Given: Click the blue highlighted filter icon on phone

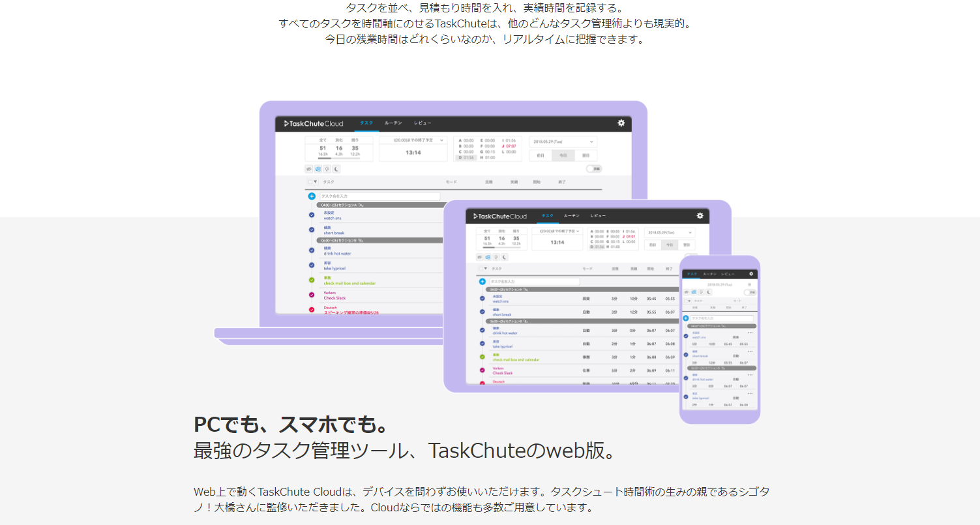Looking at the screenshot, I should point(694,292).
